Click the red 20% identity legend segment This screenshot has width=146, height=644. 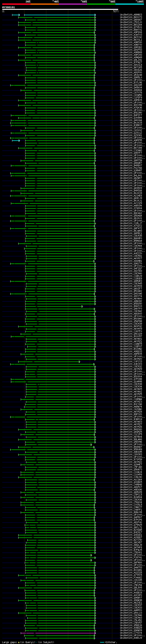tap(16, 4)
